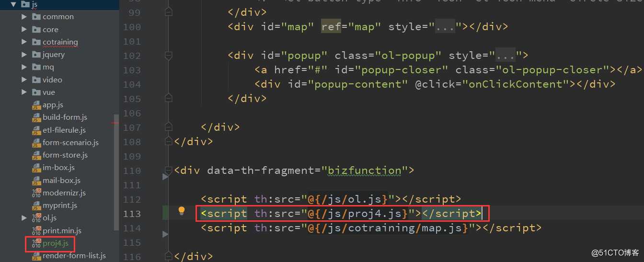Select the myprint.js file name
644x262 pixels.
pyautogui.click(x=60, y=205)
